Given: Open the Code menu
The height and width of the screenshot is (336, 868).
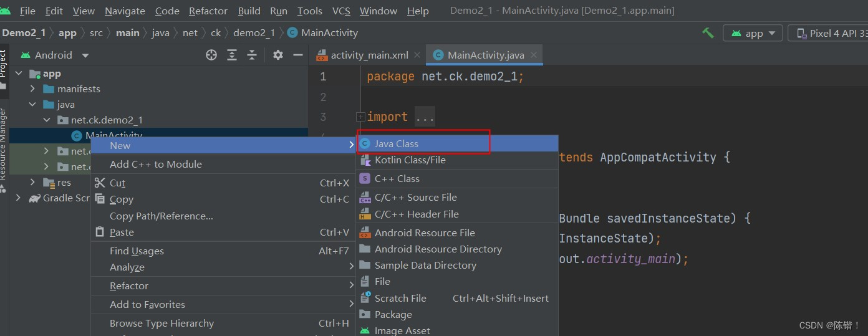Looking at the screenshot, I should [167, 11].
